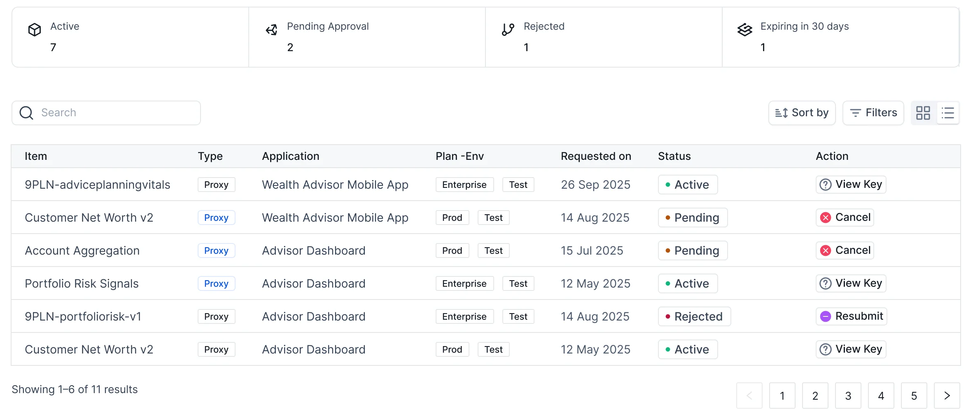Click the 26 Sep 2025 requested date

pos(595,185)
